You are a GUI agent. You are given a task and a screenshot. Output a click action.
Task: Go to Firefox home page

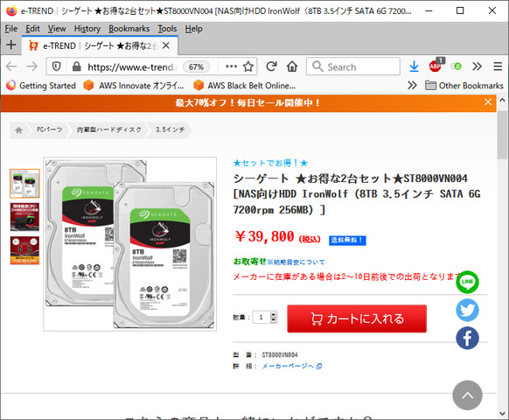click(292, 66)
